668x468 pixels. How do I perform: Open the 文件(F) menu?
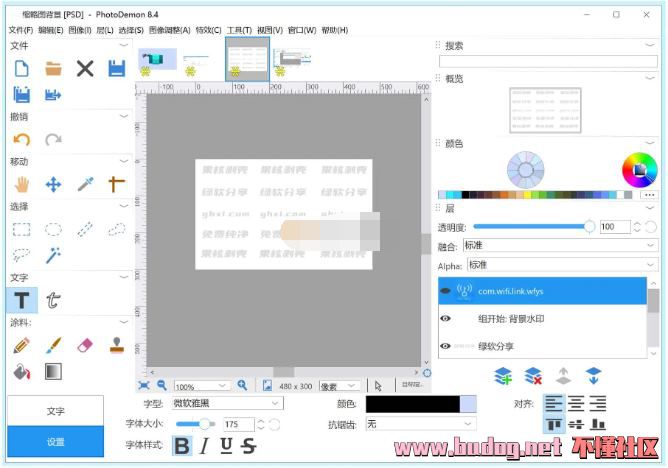coord(21,30)
